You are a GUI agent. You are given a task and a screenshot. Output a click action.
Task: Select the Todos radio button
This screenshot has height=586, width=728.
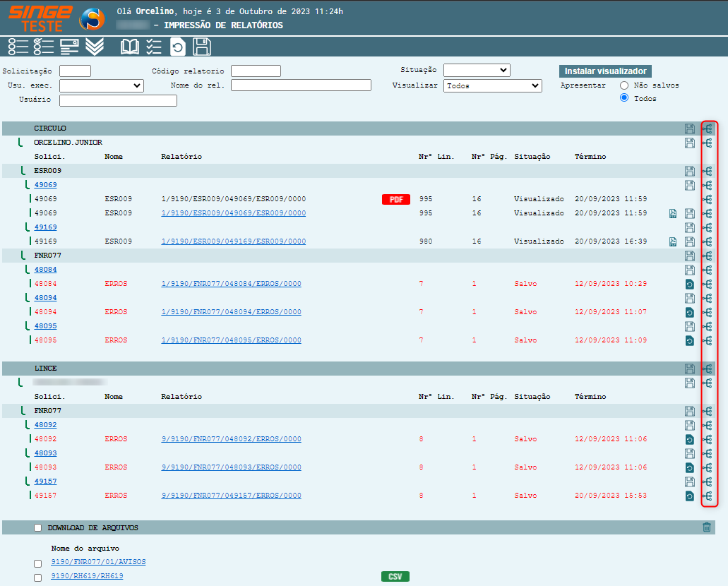coord(624,98)
